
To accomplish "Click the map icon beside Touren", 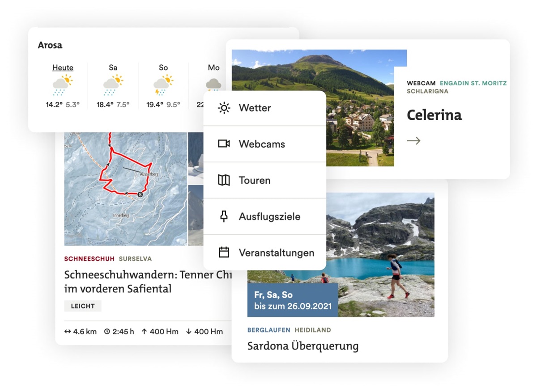I will pos(224,180).
